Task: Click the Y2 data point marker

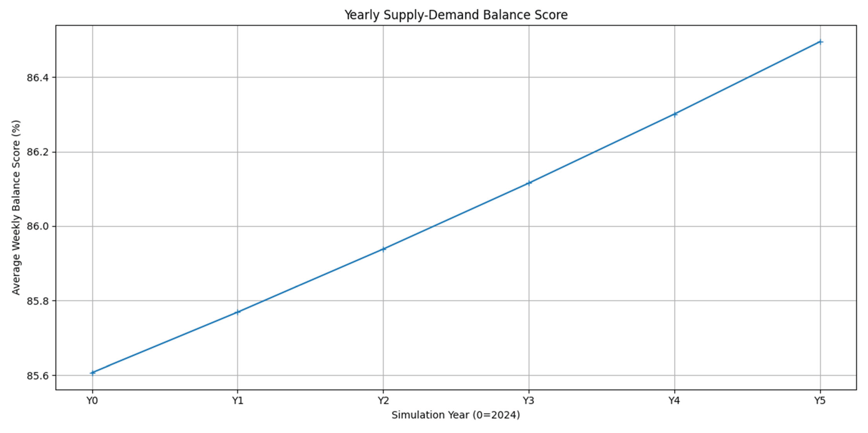Action: (x=383, y=249)
